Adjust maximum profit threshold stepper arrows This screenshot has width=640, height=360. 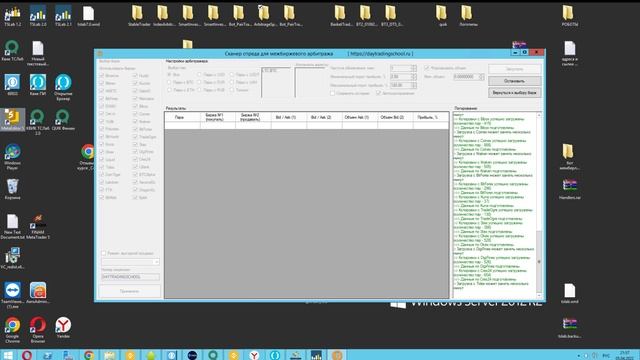(414, 85)
